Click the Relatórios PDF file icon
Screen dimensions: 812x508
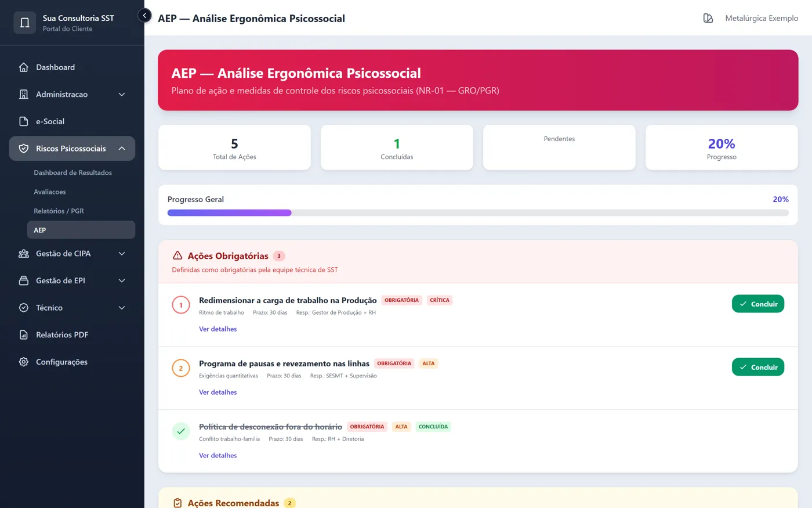(x=24, y=335)
